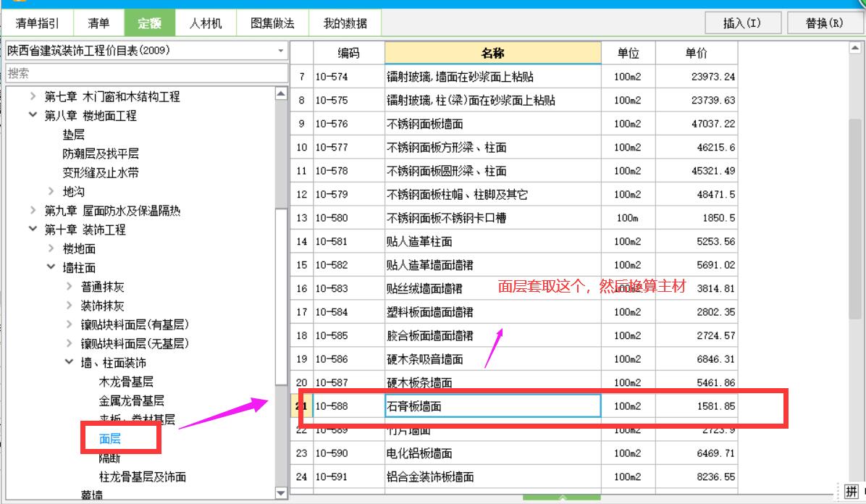This screenshot has height=504, width=866.
Task: Select the 面层 tree item
Action: (110, 439)
